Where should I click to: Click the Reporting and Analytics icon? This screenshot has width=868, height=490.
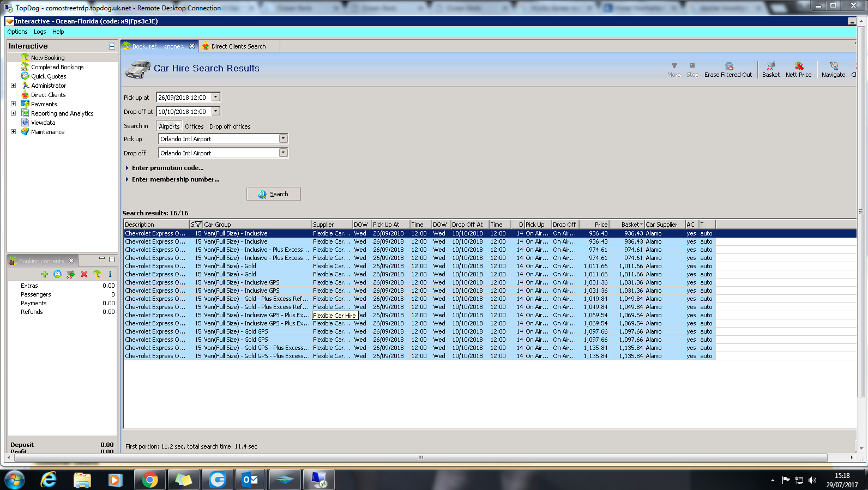pos(25,113)
